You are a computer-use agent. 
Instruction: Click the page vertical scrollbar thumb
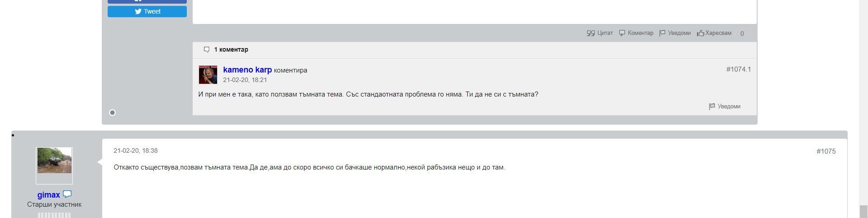click(863, 212)
